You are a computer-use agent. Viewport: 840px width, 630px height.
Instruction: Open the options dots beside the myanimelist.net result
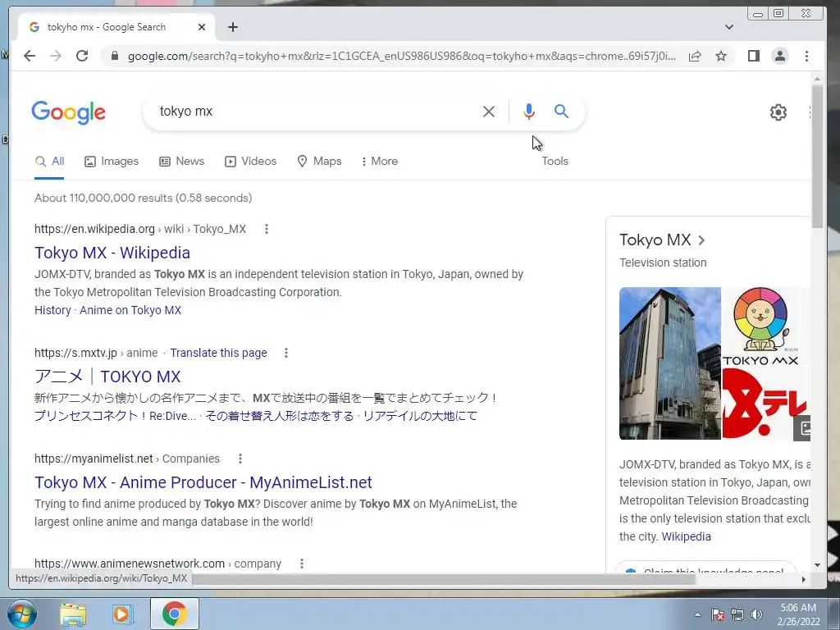240,459
